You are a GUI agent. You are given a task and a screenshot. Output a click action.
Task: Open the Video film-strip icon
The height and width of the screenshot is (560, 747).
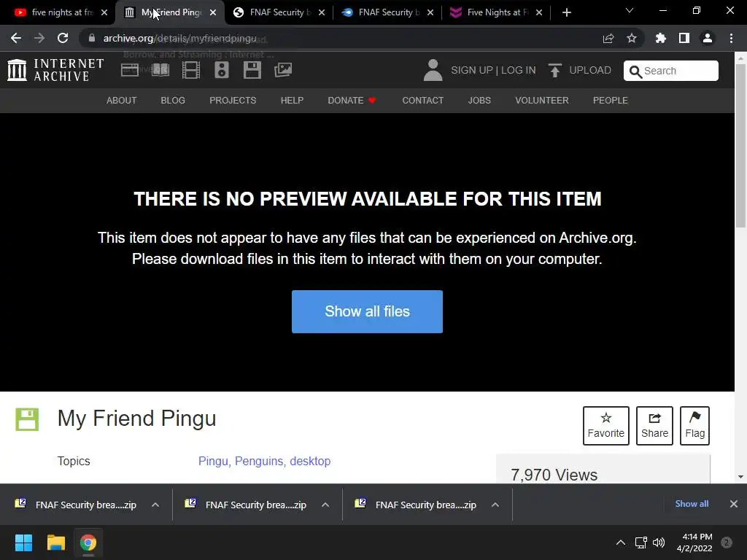(191, 70)
